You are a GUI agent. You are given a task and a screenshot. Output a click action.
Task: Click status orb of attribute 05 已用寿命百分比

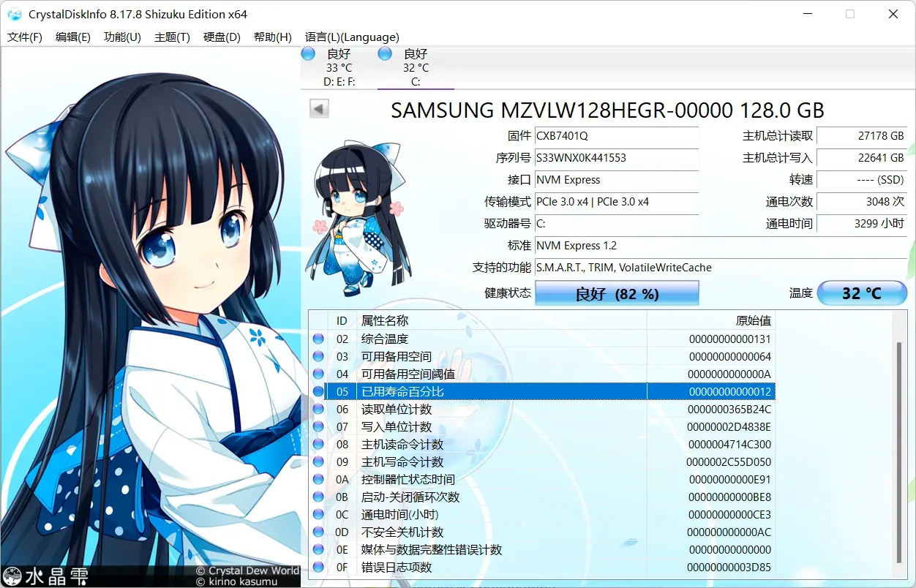click(318, 391)
